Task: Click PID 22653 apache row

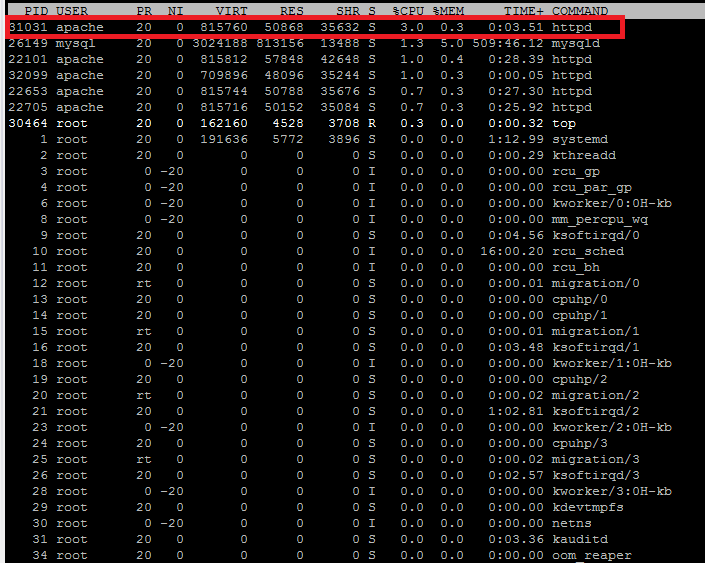Action: (x=28, y=91)
